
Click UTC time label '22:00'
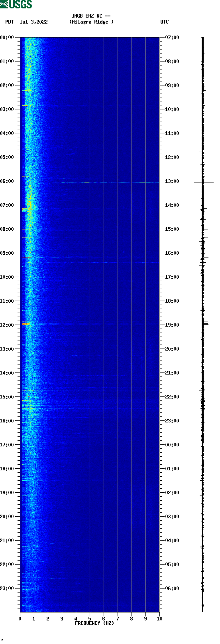pos(172,397)
